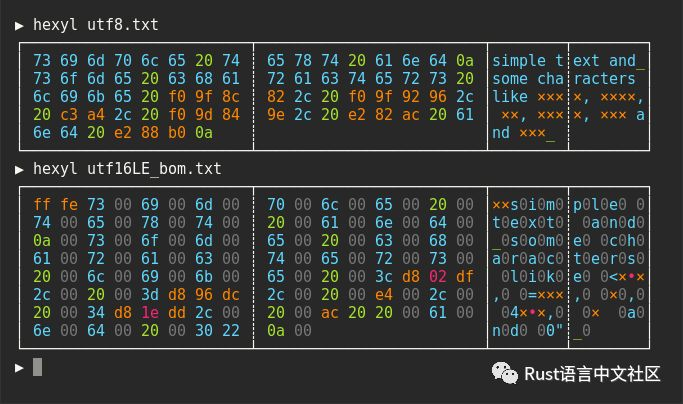Screen dimensions: 683x404
Task: Select 'a0r0a0c0' in the utf16 character panel
Action: point(527,258)
